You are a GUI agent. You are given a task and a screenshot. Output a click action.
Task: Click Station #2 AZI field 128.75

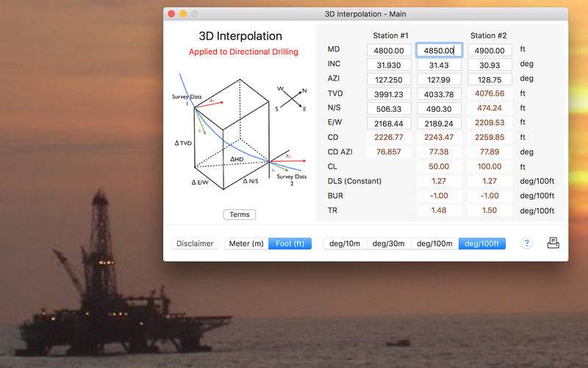click(x=490, y=79)
